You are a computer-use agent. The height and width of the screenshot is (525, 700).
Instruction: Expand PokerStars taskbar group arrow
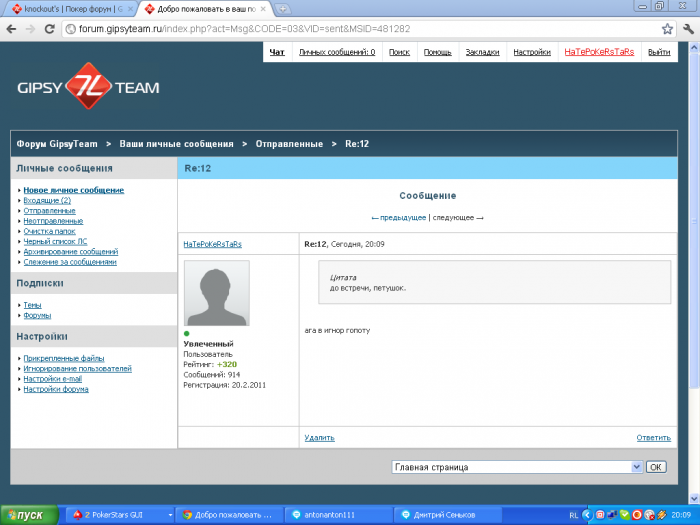[x=170, y=515]
